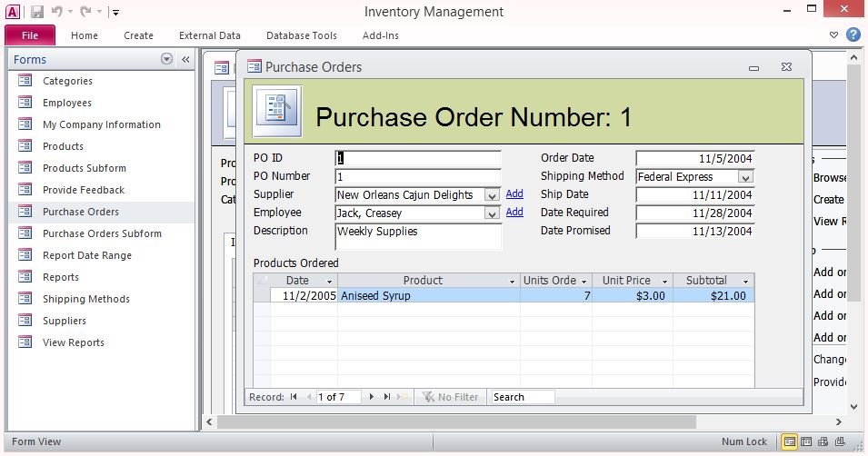This screenshot has width=868, height=456.
Task: Open the Suppliers form in navigation pane
Action: 64,321
